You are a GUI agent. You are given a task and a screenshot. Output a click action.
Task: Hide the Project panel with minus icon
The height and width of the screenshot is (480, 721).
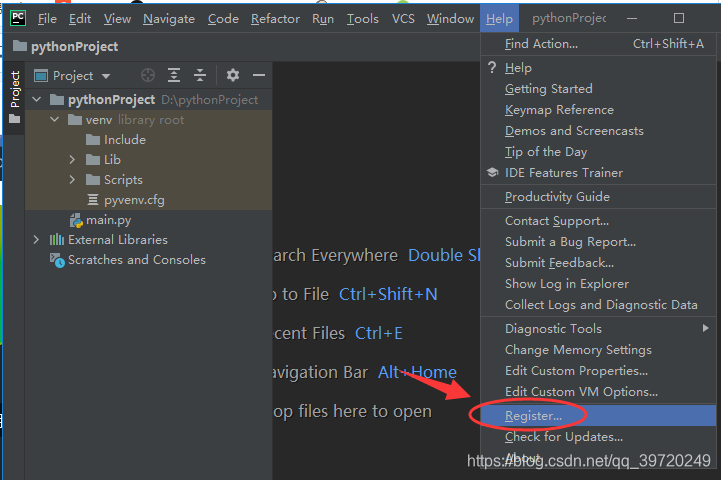(259, 75)
